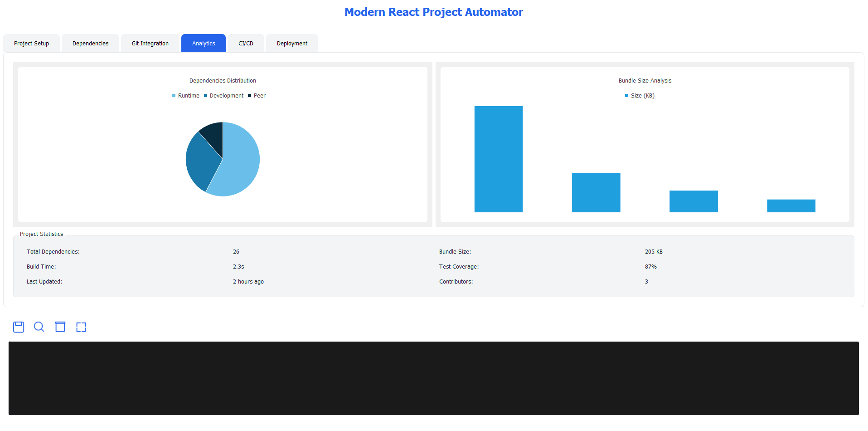Go to the CI/CD tab
Viewport: 868px width, 431px height.
click(246, 44)
